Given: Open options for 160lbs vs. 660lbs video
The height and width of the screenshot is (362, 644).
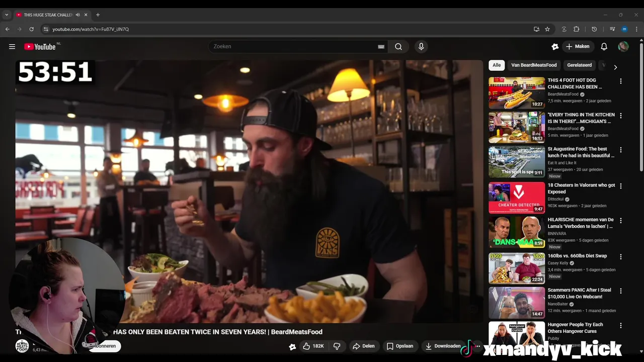Looking at the screenshot, I should tap(621, 256).
